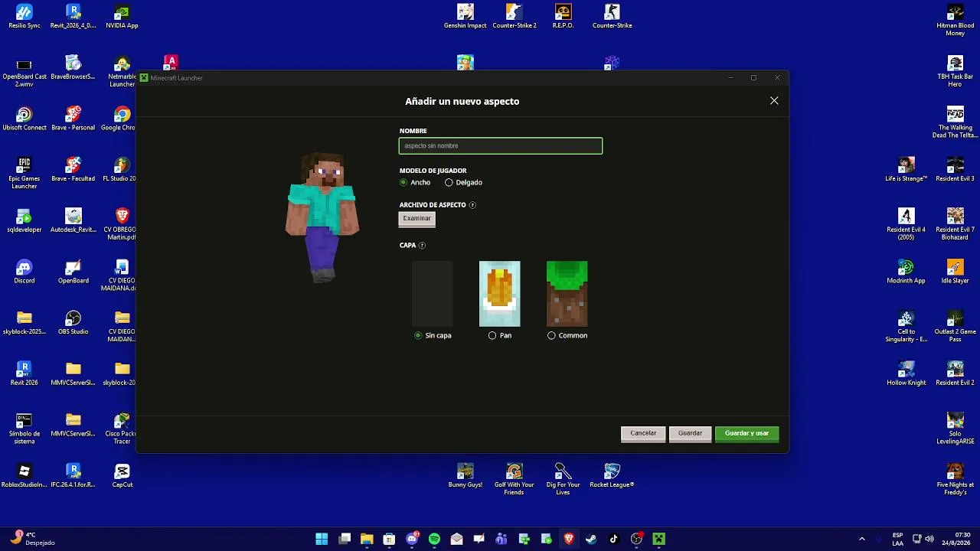
Task: Select the Solo Leveling ARISE icon
Action: tap(955, 429)
